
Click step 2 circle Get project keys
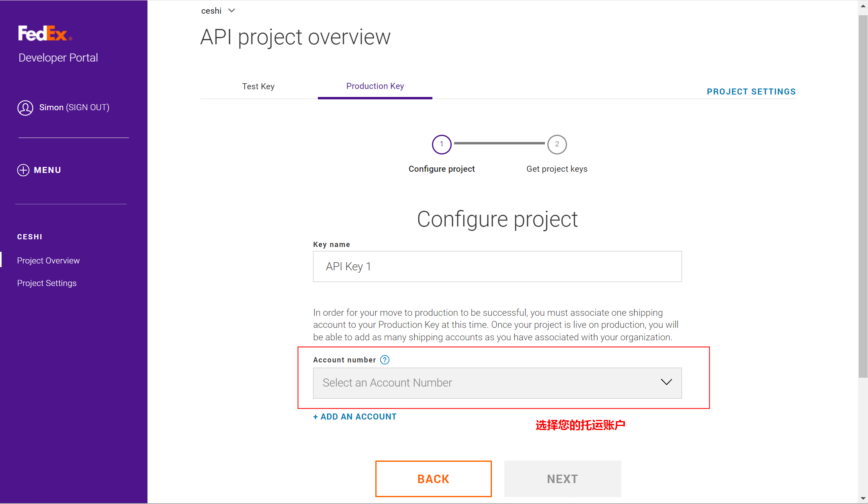557,144
